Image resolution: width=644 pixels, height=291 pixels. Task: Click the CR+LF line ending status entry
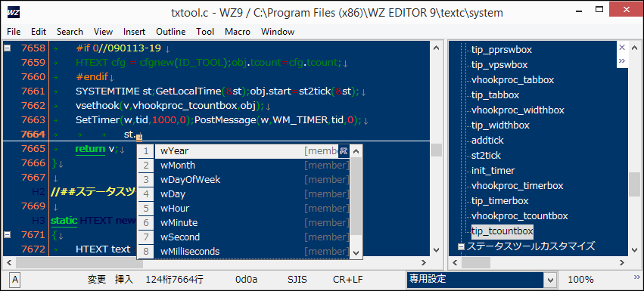[x=348, y=280]
